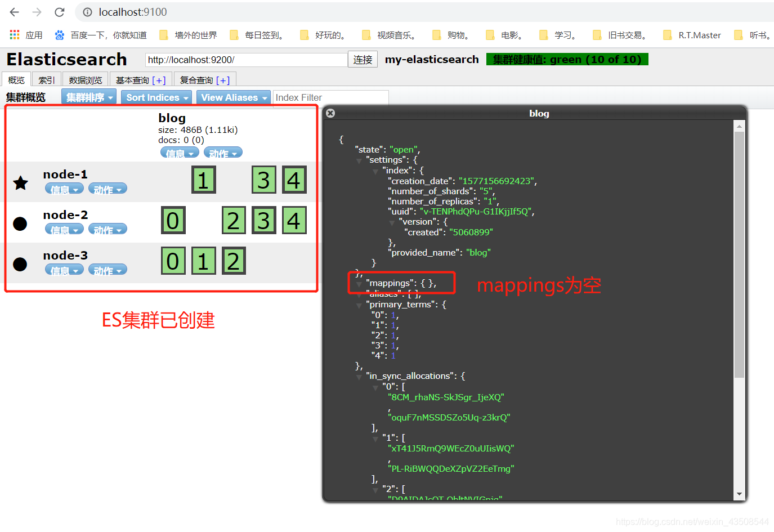The image size is (774, 532).
Task: Open the 电影 bookmark folder
Action: [506, 35]
